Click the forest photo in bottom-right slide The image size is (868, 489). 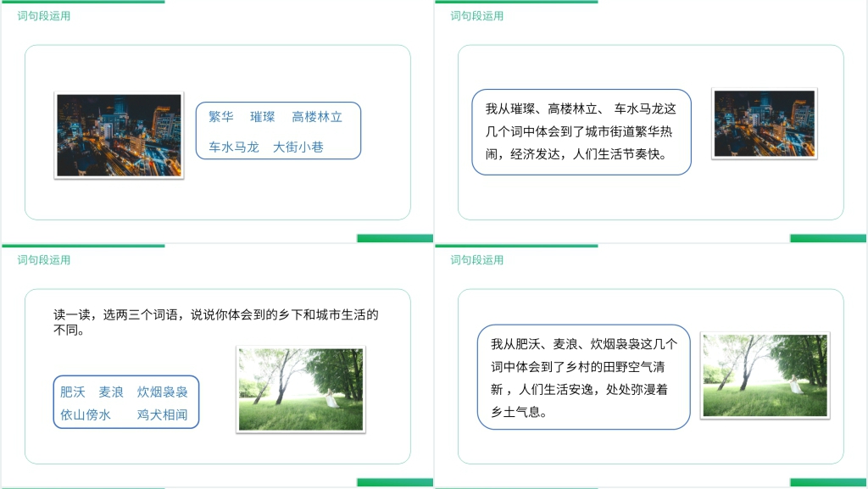765,375
